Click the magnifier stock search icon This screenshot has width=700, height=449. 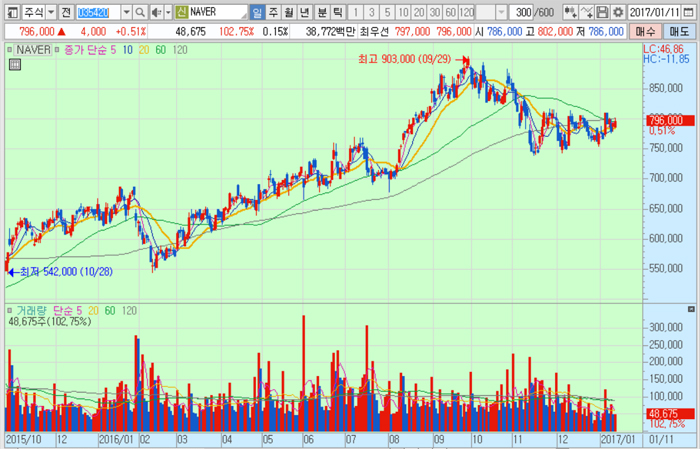coord(139,13)
